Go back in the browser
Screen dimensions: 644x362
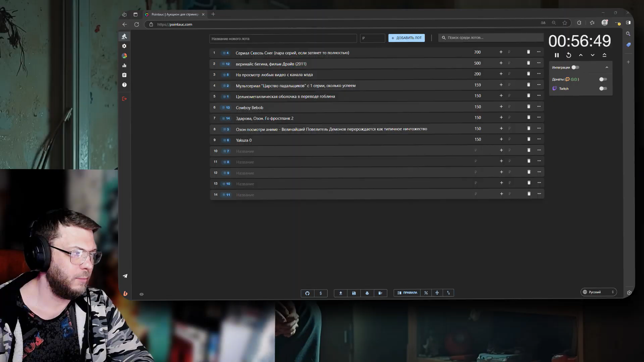(x=125, y=24)
